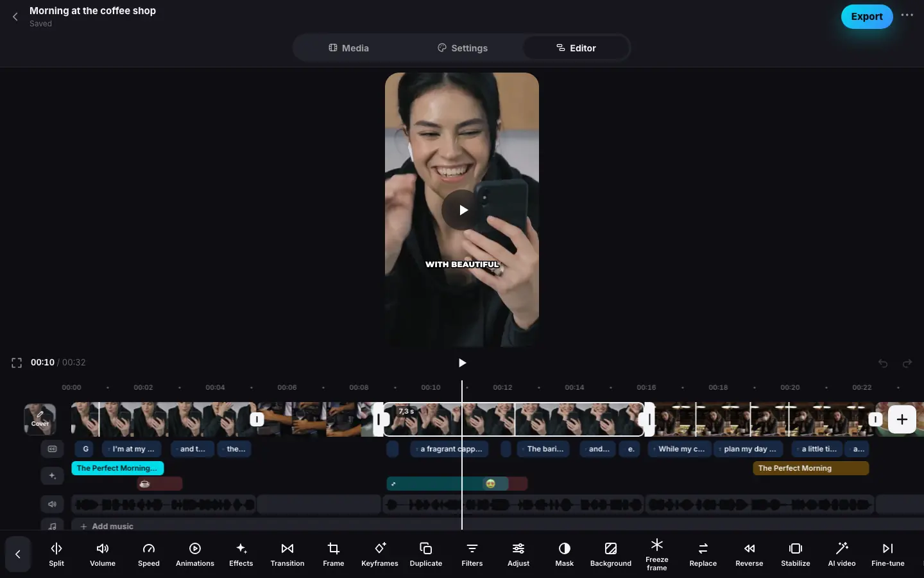The height and width of the screenshot is (578, 924).
Task: Select the Frame crop tool
Action: 334,554
